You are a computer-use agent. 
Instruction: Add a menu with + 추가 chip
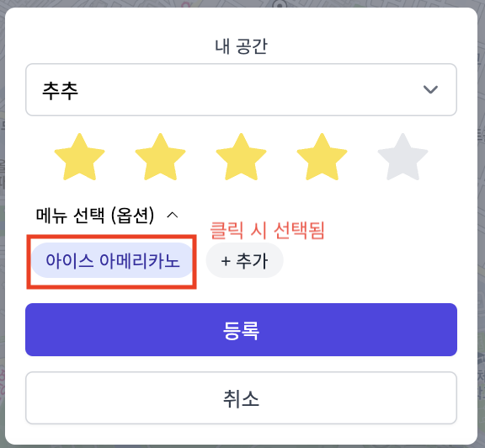pyautogui.click(x=244, y=260)
